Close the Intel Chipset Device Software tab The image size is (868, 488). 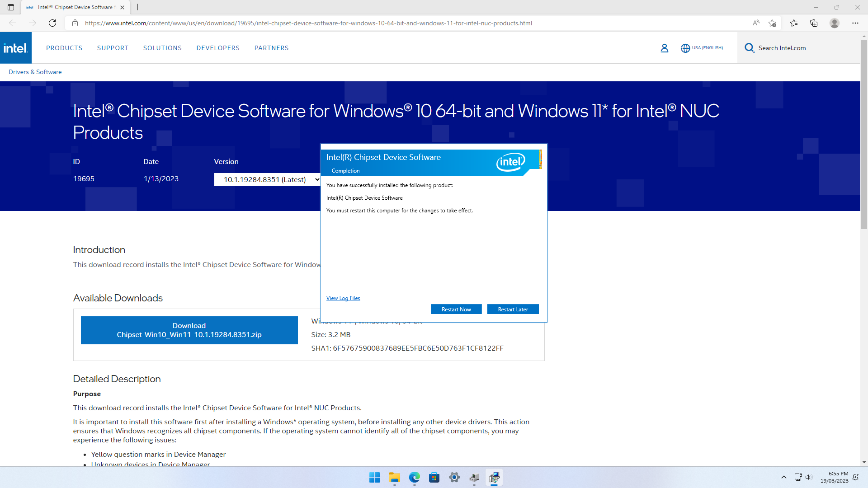click(x=122, y=7)
